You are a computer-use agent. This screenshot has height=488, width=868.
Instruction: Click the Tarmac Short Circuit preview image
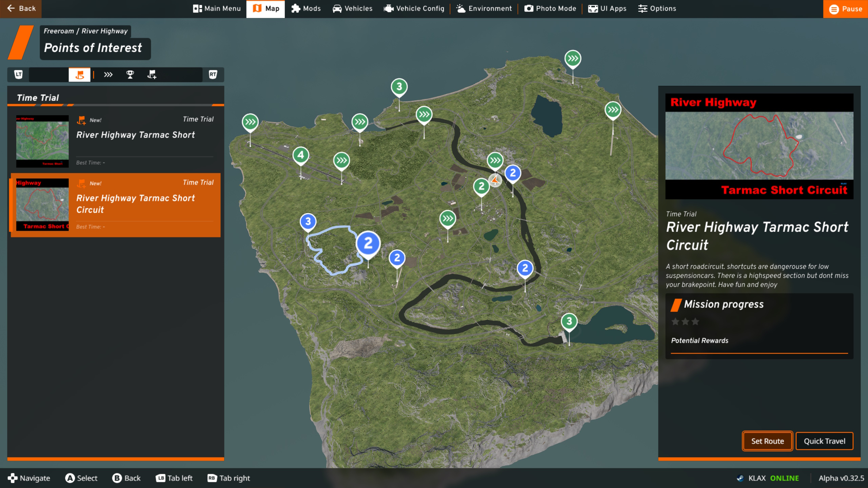[x=759, y=146]
